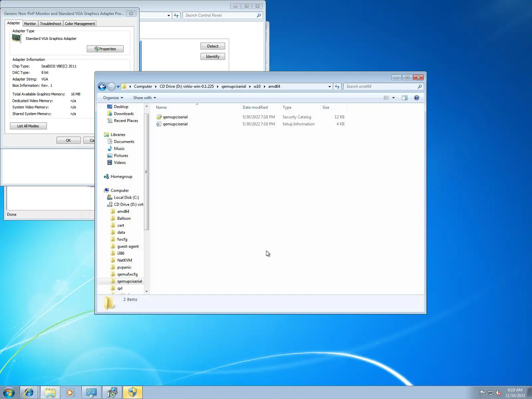Click the Control Panel address refresh icon
The image size is (532, 399).
tap(176, 15)
